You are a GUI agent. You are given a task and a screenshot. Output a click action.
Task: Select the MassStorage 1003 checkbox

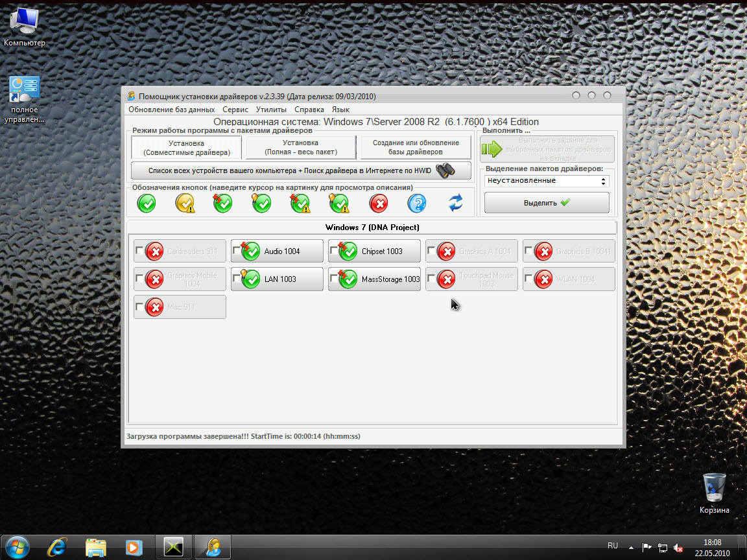pos(333,279)
